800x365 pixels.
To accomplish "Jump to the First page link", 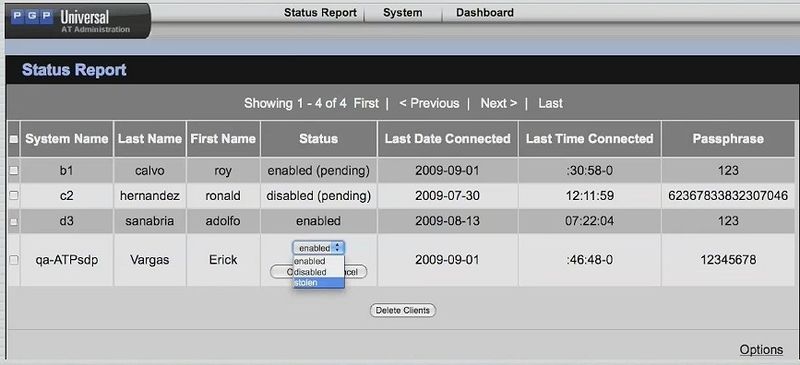I will pyautogui.click(x=366, y=103).
